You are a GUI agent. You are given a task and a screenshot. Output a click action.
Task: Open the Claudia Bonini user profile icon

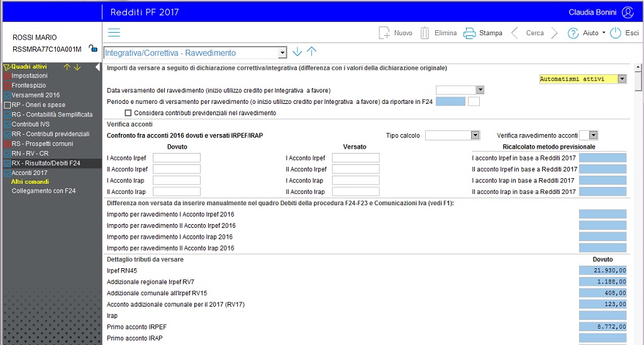pyautogui.click(x=628, y=13)
